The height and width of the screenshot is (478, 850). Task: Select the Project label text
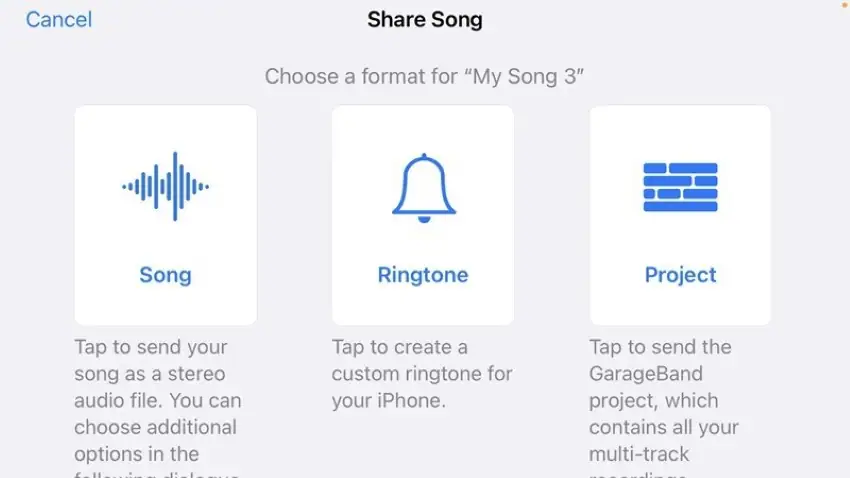pos(680,275)
